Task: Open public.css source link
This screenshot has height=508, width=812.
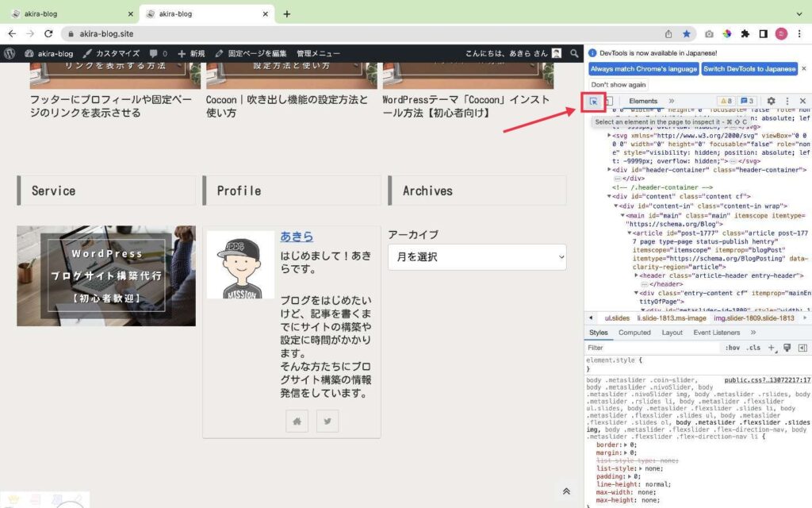Action: (768, 380)
